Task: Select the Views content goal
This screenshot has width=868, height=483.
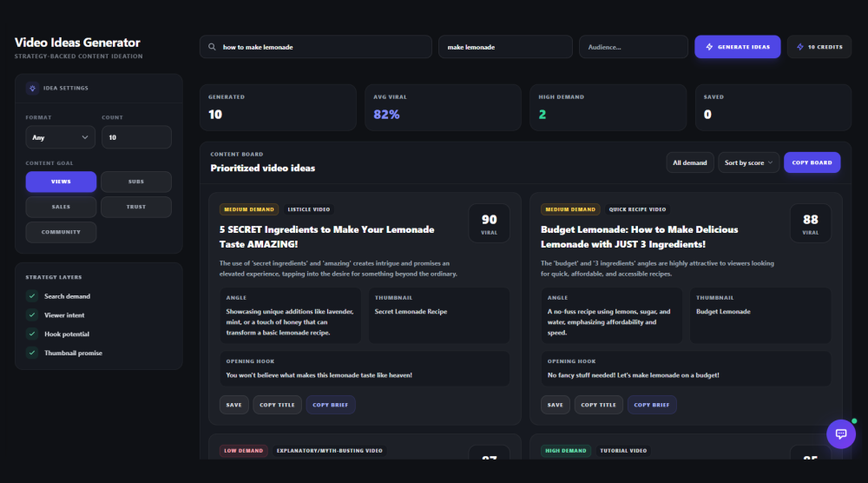Action: pos(61,182)
